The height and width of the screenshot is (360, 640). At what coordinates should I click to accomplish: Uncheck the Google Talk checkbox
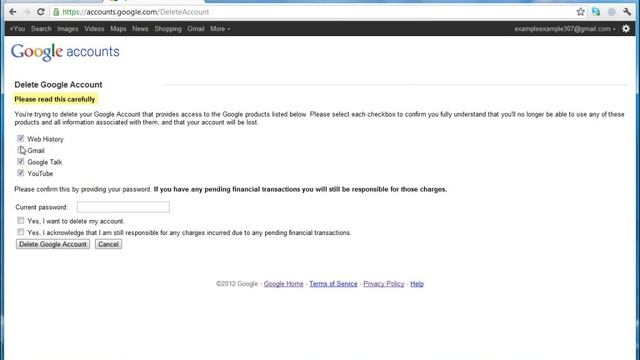[20, 162]
